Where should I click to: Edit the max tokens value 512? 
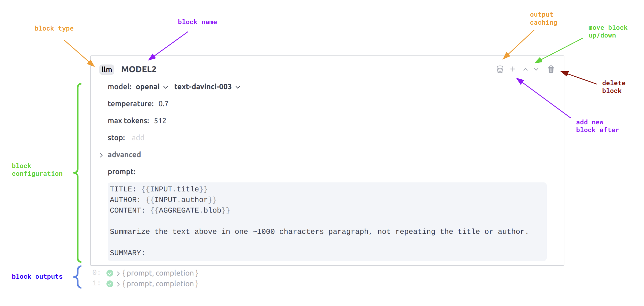160,121
